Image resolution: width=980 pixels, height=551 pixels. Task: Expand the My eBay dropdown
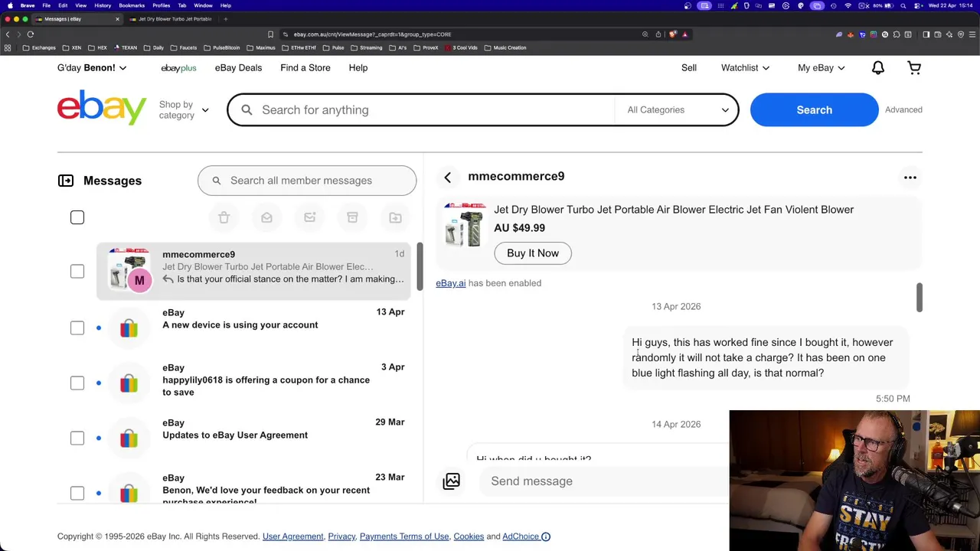click(x=821, y=68)
